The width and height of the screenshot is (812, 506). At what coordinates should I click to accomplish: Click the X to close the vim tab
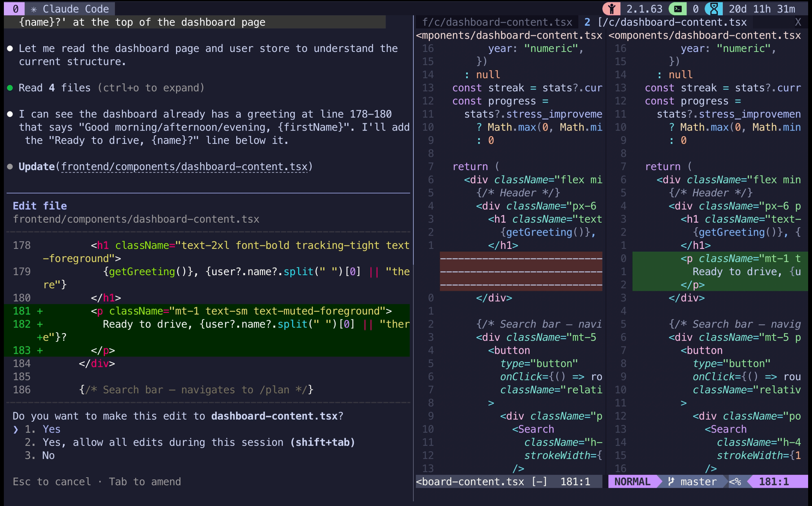[x=798, y=22]
